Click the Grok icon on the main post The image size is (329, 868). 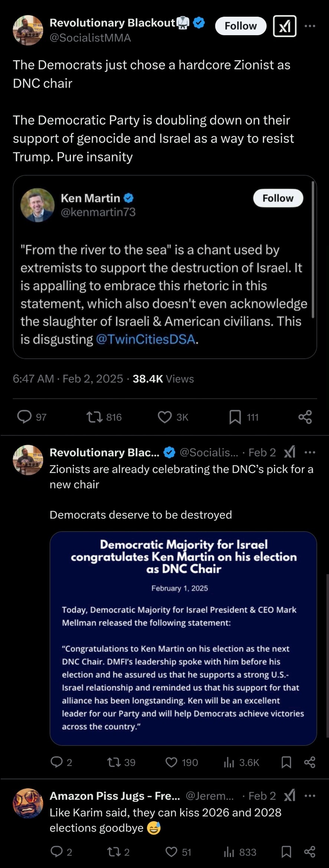click(284, 26)
